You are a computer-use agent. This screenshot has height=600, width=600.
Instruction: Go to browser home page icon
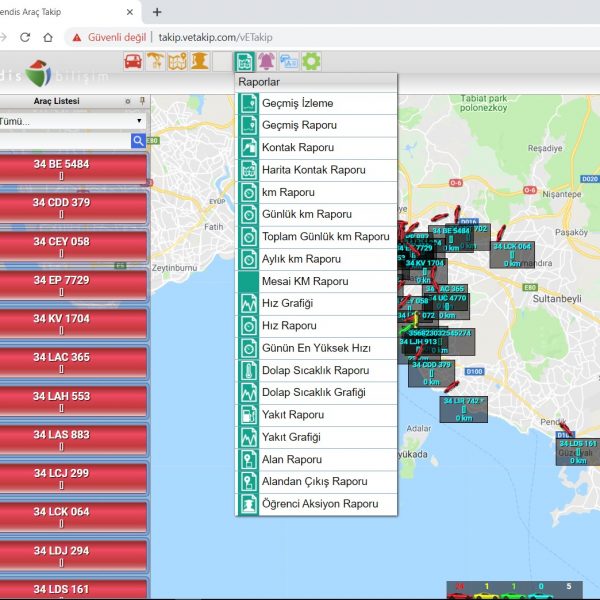tap(48, 37)
